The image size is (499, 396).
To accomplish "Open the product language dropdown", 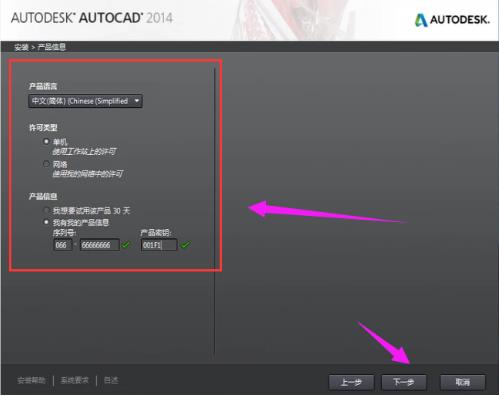I will [x=85, y=101].
